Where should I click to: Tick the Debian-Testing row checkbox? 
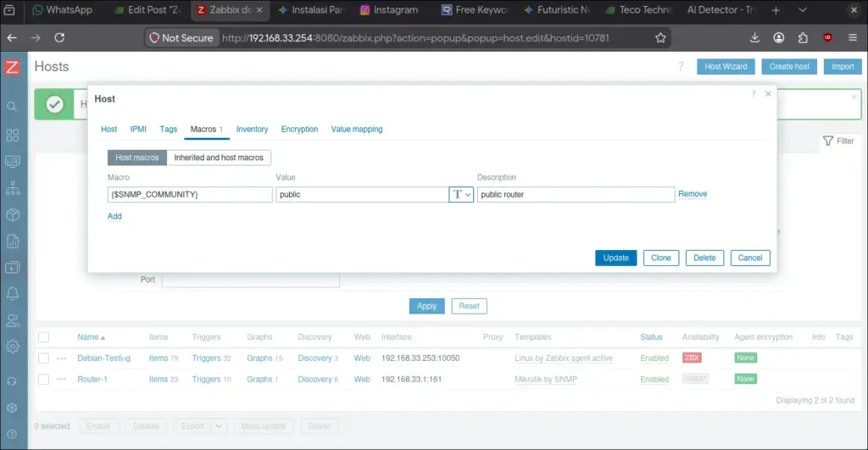[x=44, y=358]
